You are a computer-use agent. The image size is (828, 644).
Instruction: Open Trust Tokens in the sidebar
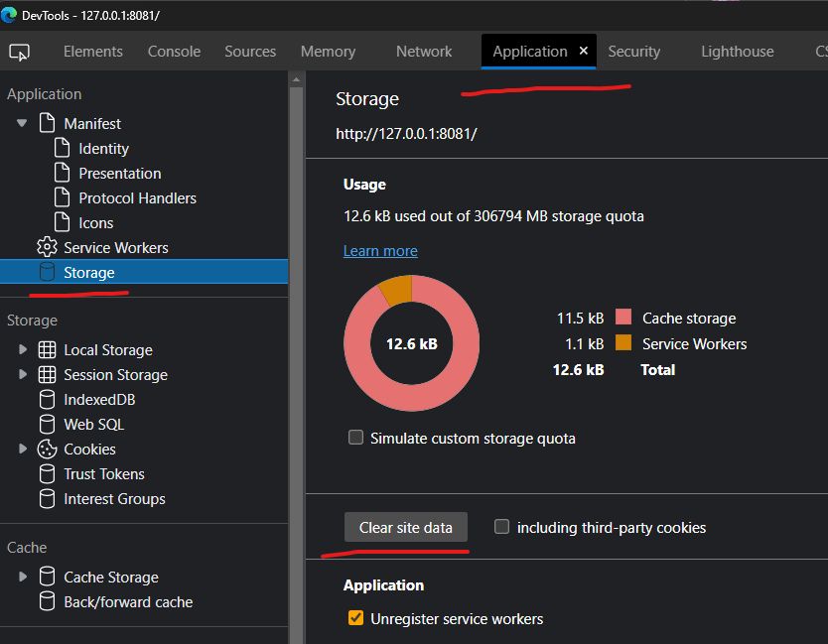coord(104,474)
